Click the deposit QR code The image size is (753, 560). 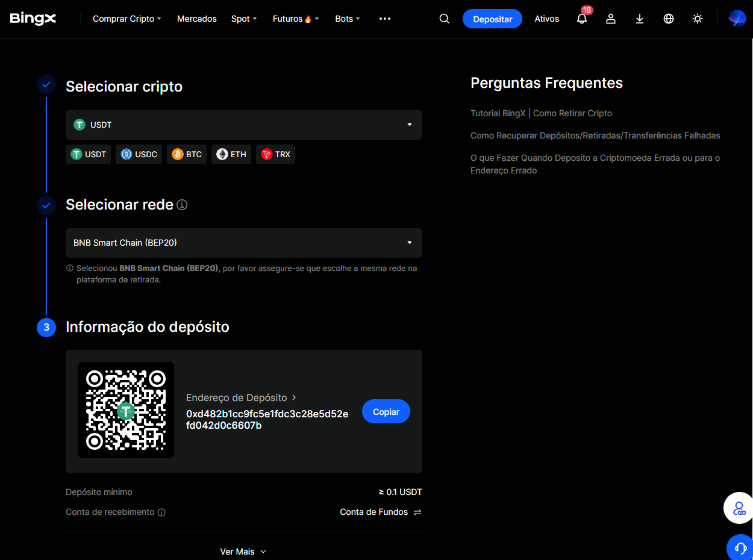(126, 410)
